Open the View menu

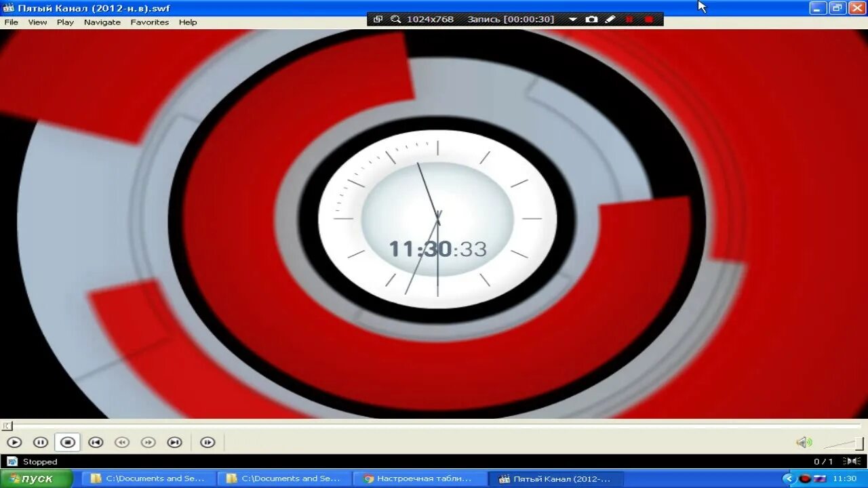tap(37, 22)
